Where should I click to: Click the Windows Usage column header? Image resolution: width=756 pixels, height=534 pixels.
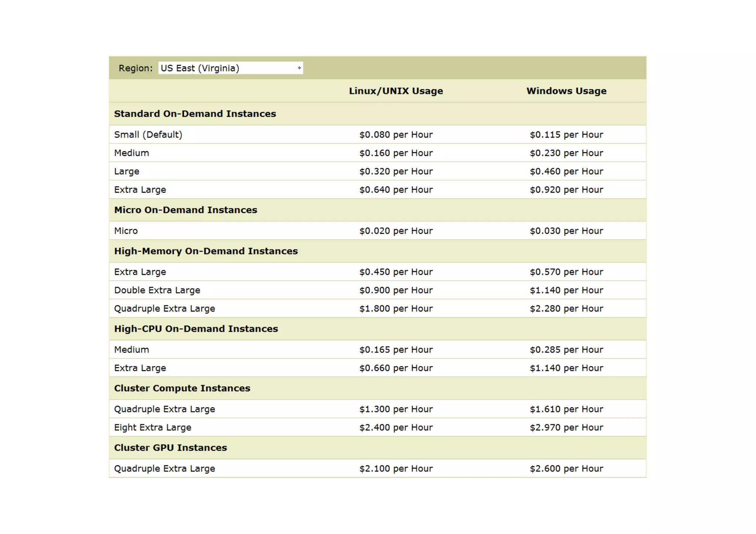[x=566, y=91]
